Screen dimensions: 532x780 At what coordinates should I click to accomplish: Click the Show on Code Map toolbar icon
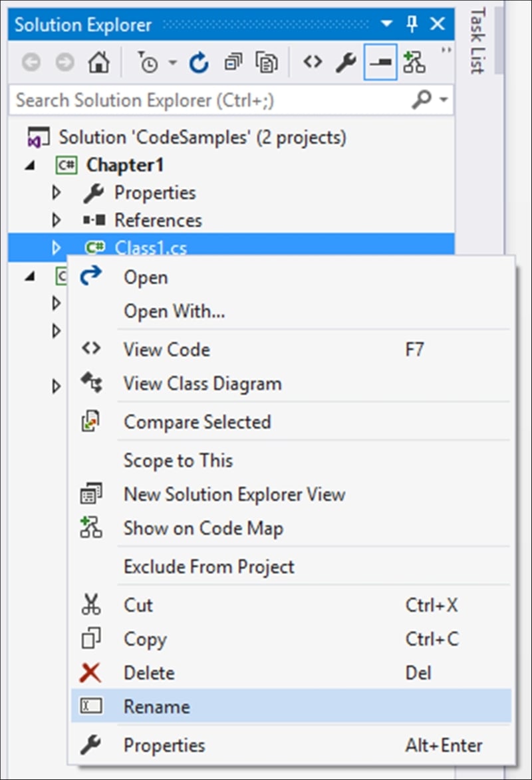tap(414, 63)
